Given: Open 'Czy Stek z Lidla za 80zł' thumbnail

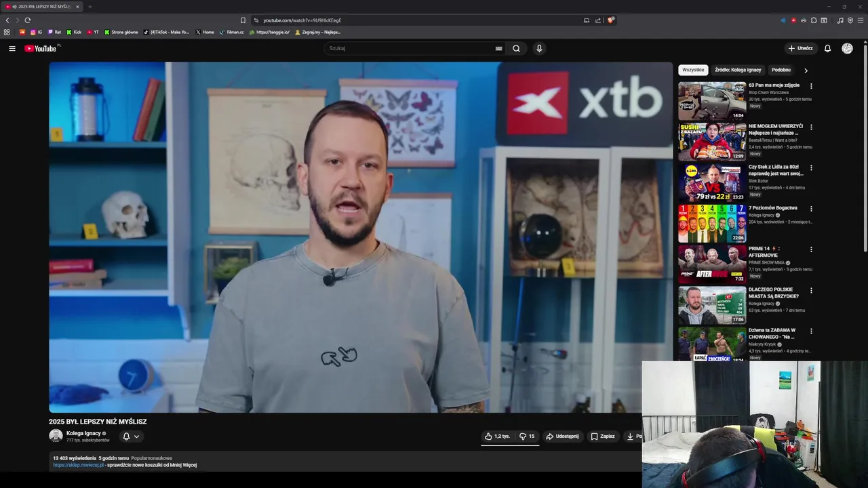Looking at the screenshot, I should 712,182.
